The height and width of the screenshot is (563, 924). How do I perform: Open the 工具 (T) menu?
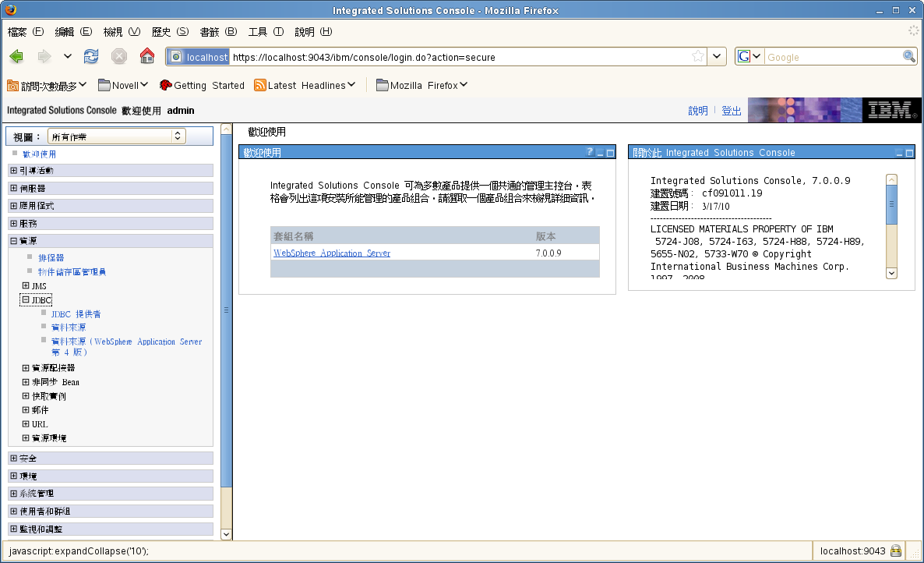coord(266,32)
